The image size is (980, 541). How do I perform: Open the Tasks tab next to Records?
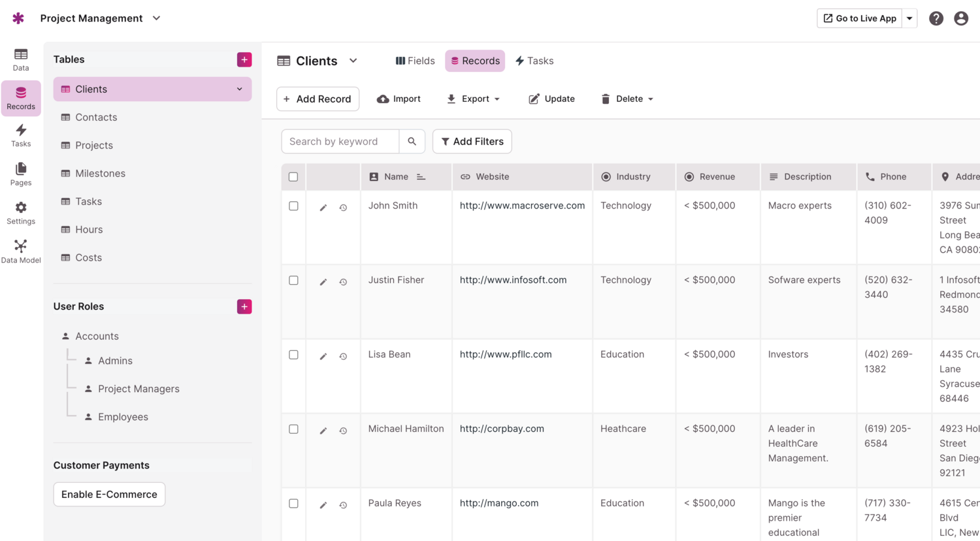pos(534,60)
